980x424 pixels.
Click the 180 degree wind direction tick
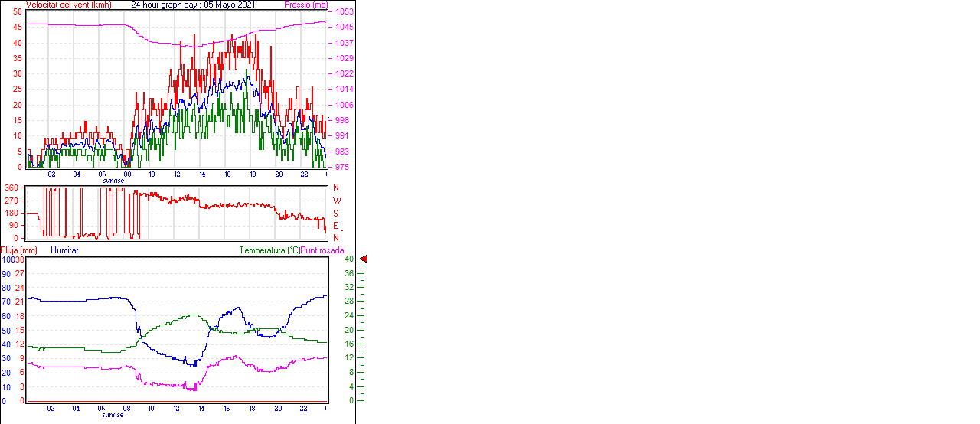click(x=11, y=213)
